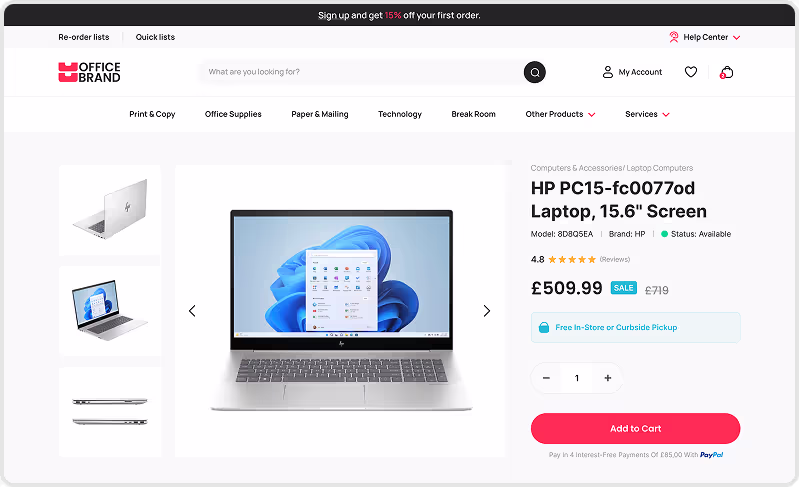Expand the Other Products menu
Viewport: 799px width, 487px height.
point(561,114)
